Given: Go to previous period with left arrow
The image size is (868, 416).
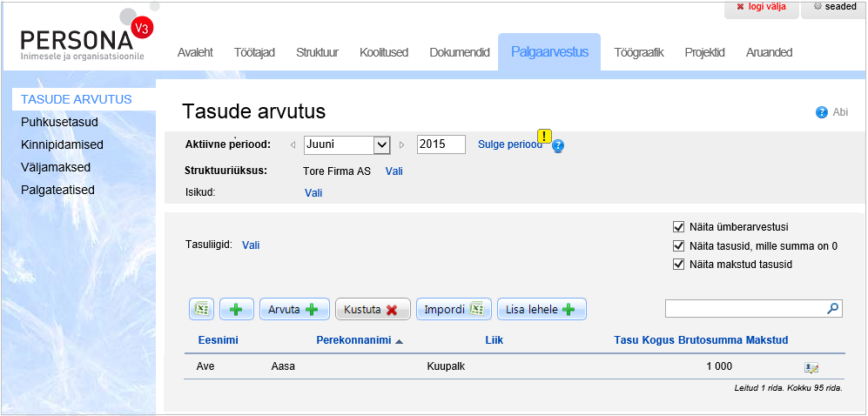Looking at the screenshot, I should pyautogui.click(x=293, y=144).
